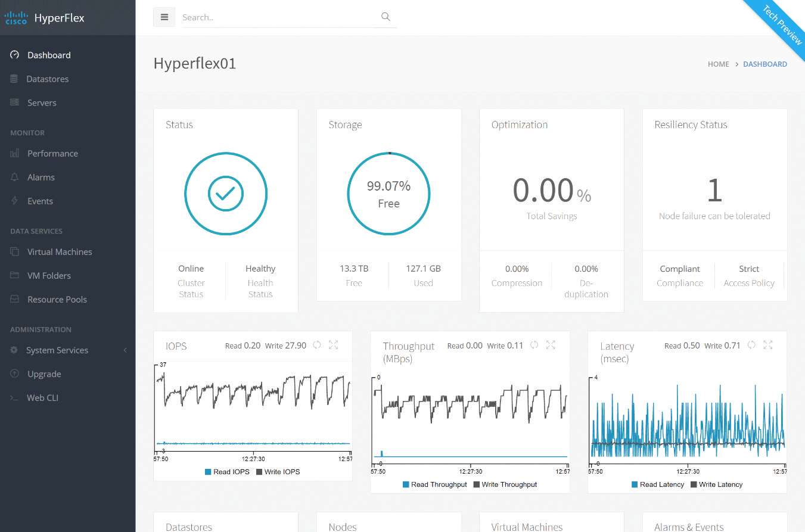Toggle Read Latency legend swatch
Viewport: 805px width, 532px height.
(635, 484)
